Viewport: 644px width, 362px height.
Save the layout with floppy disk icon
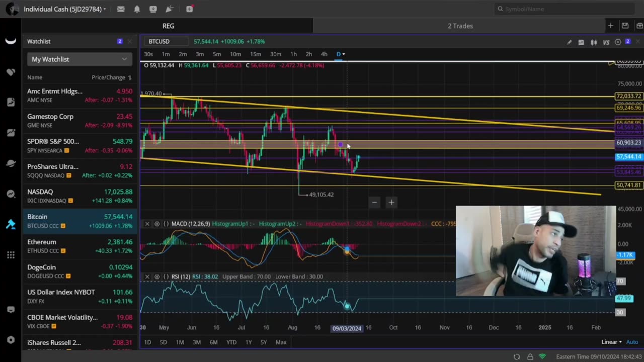click(x=625, y=26)
